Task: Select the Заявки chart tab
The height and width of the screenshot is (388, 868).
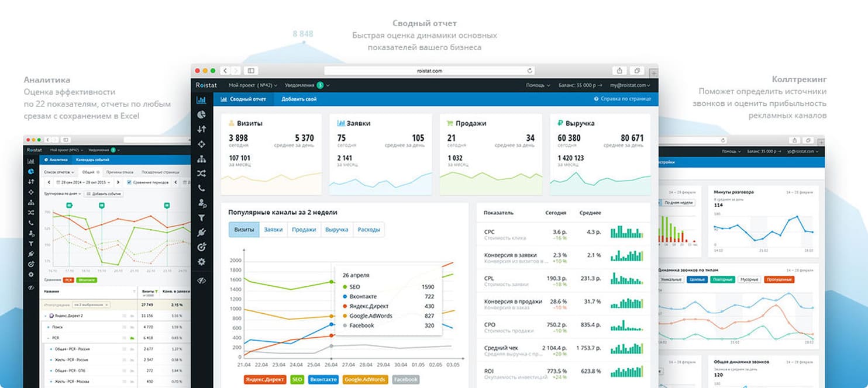Action: coord(273,230)
